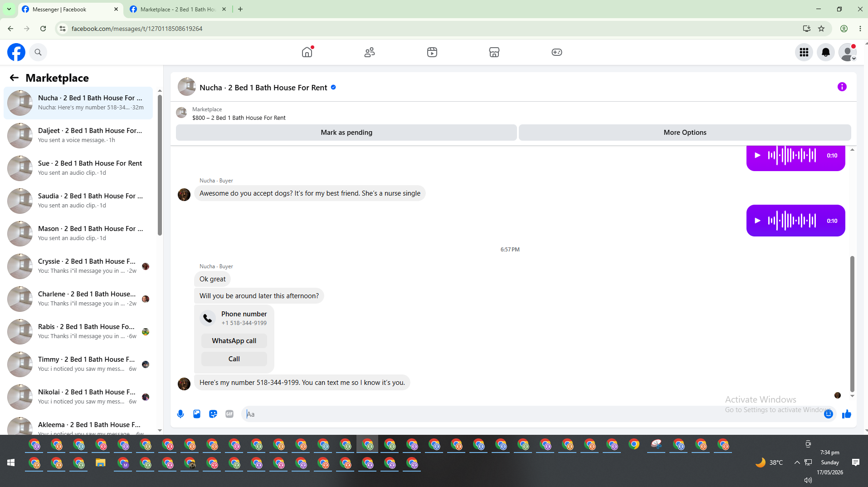Open Chrome profile icon
The image size is (868, 487).
tap(844, 29)
